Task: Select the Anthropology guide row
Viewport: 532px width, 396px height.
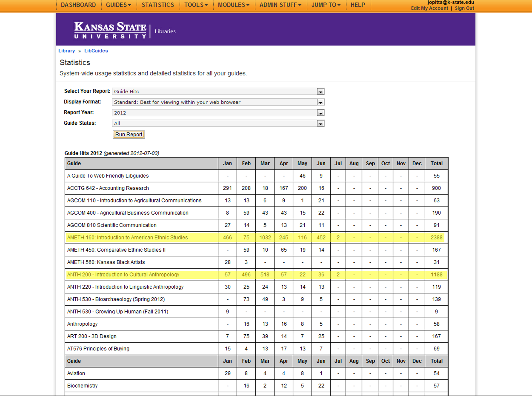Action: (x=256, y=324)
